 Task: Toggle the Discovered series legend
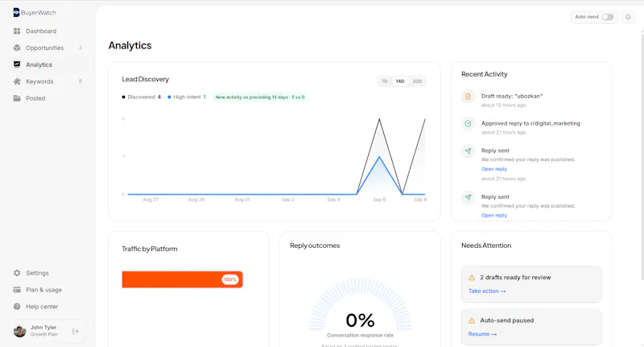coord(142,97)
